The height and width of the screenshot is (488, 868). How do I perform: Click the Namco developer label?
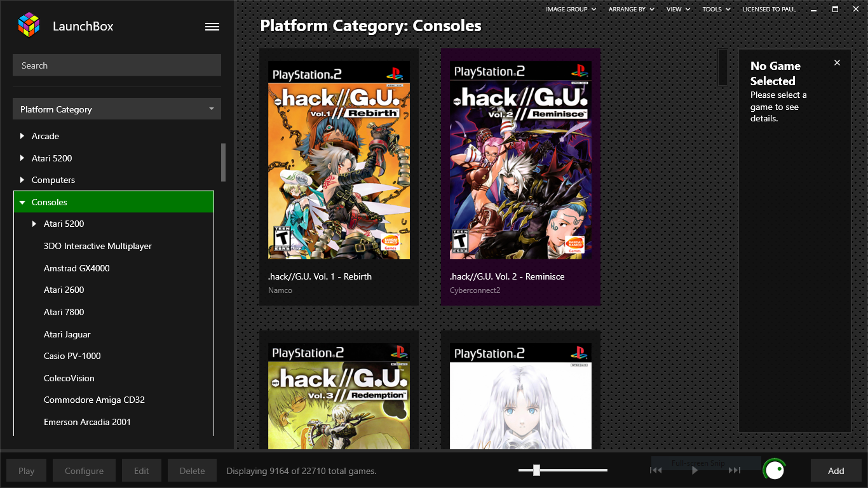tap(280, 290)
